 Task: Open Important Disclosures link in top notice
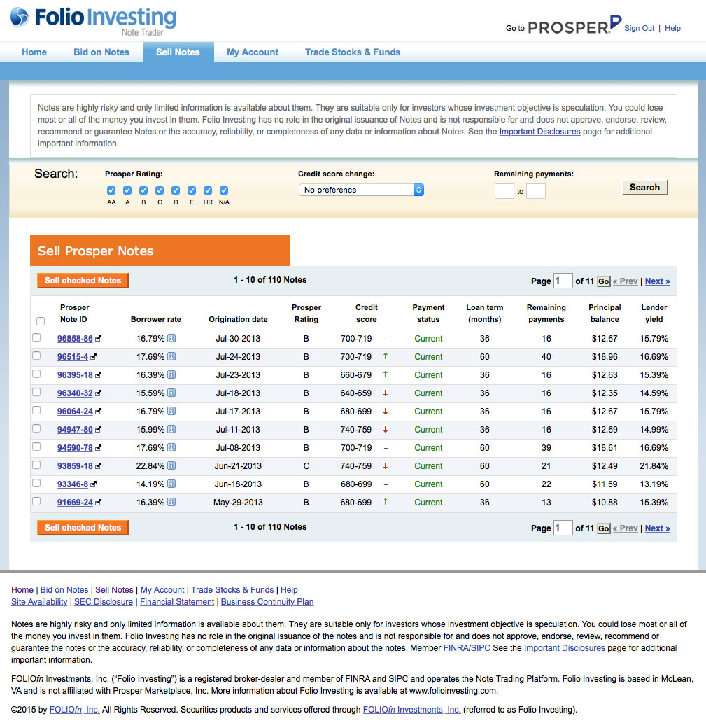[540, 132]
